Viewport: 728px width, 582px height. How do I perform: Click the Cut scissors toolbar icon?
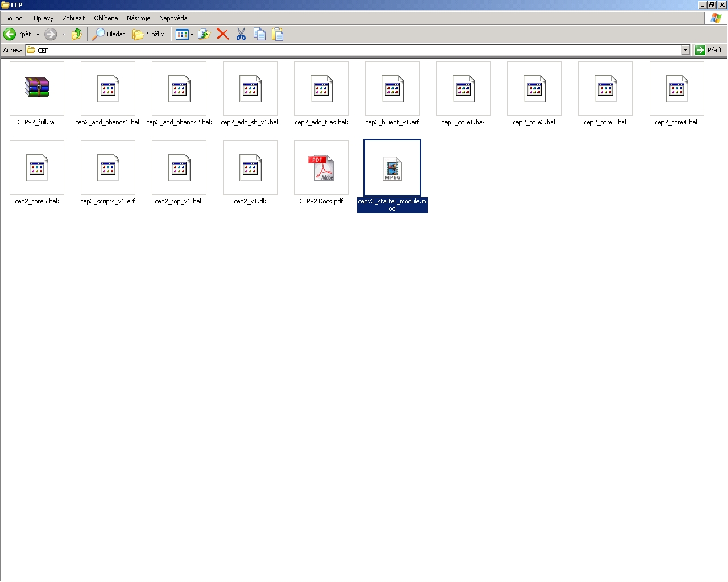[241, 34]
